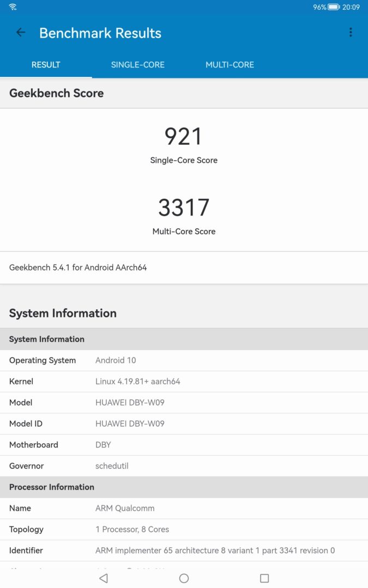Select the Model ID label
Viewport: 368px width, 588px height.
(26, 424)
